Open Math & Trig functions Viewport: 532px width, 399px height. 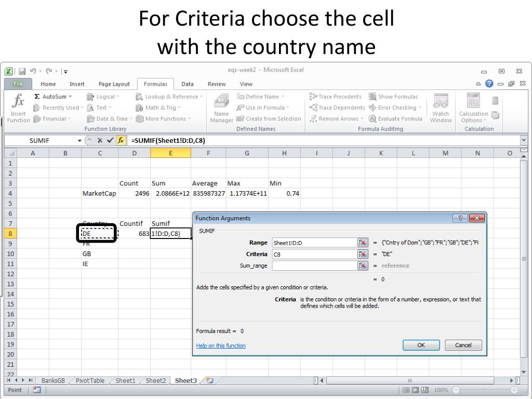click(x=158, y=108)
